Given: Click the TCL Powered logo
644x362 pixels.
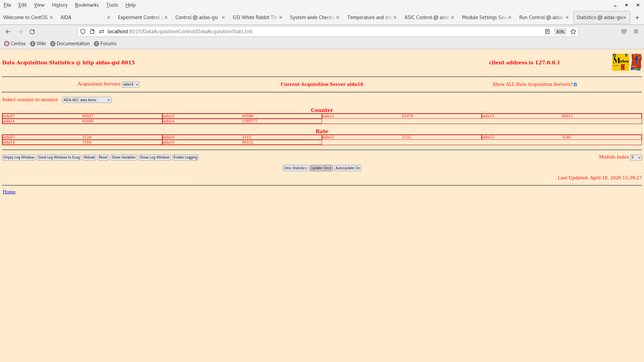Looking at the screenshot, I should tap(636, 62).
